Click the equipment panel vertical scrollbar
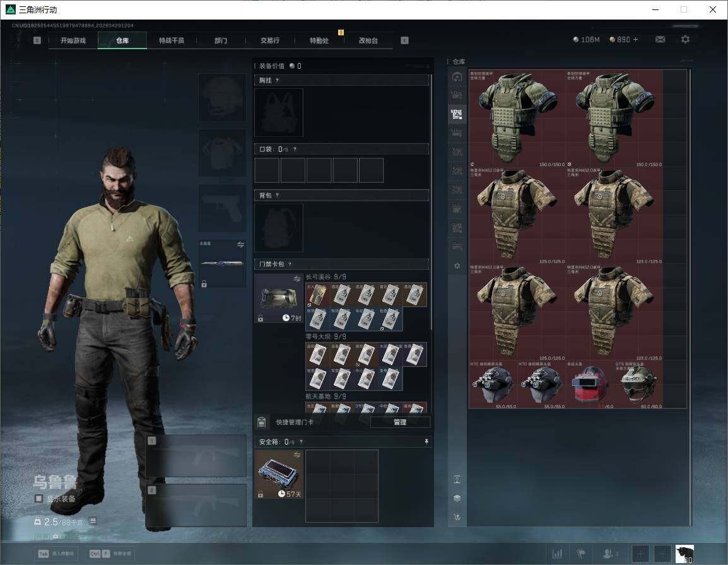728x565 pixels. click(432, 202)
